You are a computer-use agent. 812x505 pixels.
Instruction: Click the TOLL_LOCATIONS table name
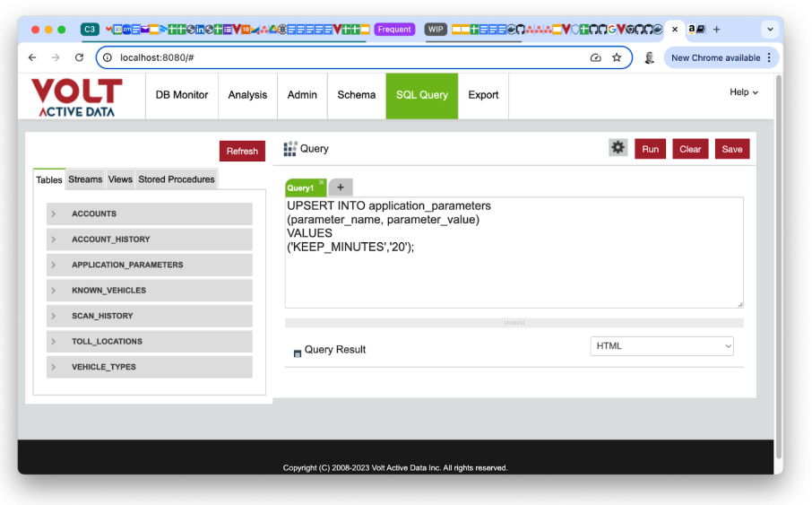pyautogui.click(x=107, y=341)
